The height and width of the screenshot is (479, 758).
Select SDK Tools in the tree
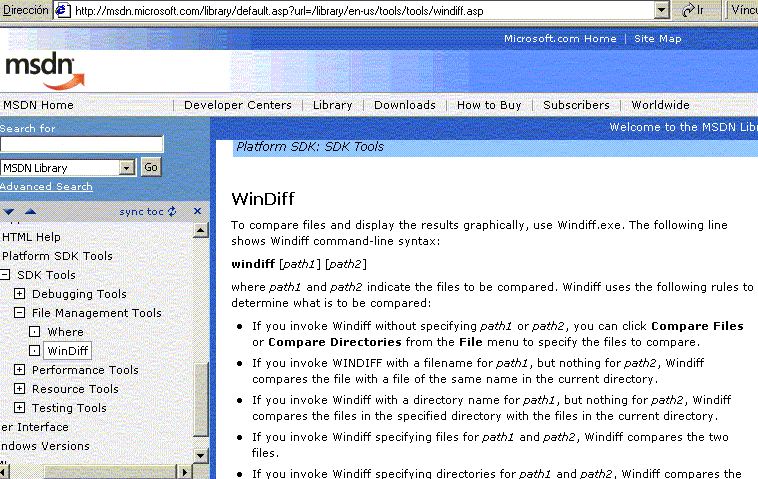coord(46,275)
